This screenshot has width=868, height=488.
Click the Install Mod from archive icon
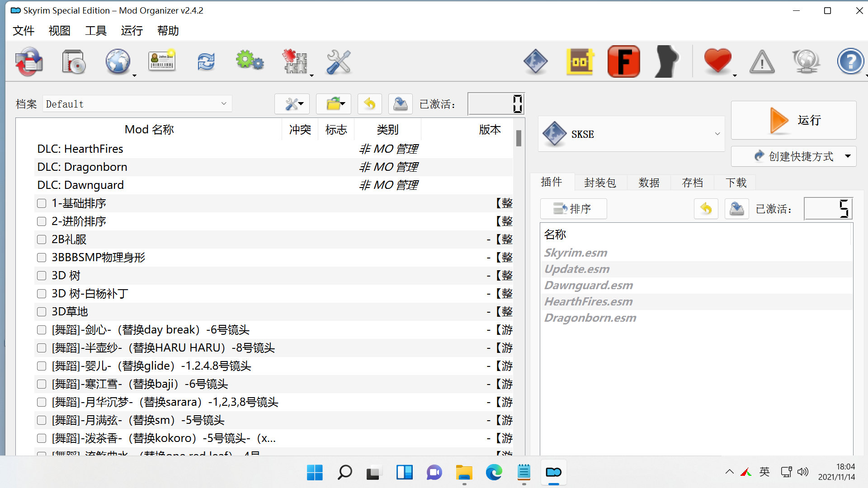tap(73, 62)
